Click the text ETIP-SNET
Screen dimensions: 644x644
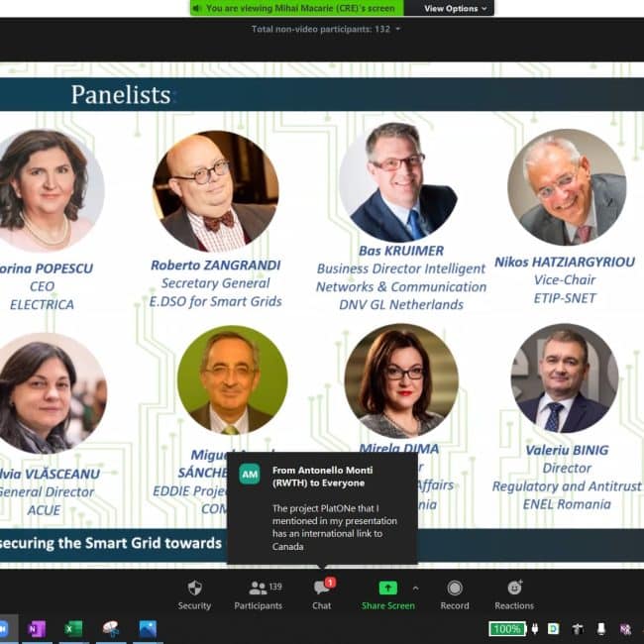565,298
